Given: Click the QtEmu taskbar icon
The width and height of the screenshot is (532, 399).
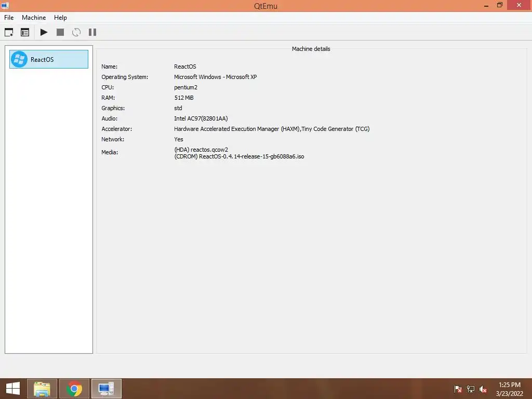Looking at the screenshot, I should point(107,389).
